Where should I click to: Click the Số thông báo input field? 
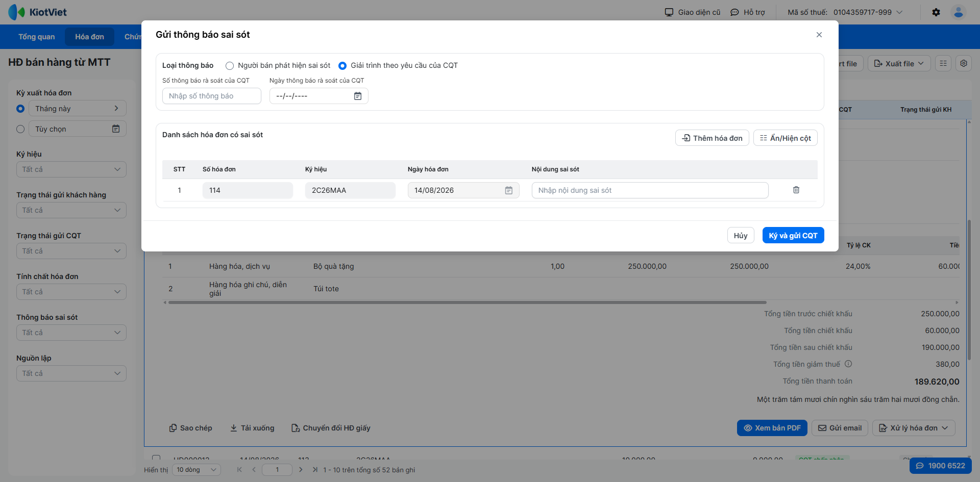(212, 96)
